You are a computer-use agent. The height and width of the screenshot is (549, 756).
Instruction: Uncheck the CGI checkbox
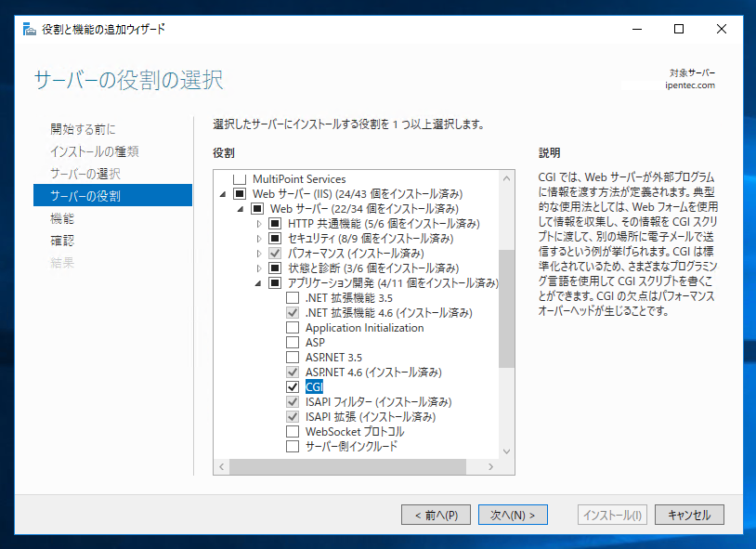coord(293,387)
